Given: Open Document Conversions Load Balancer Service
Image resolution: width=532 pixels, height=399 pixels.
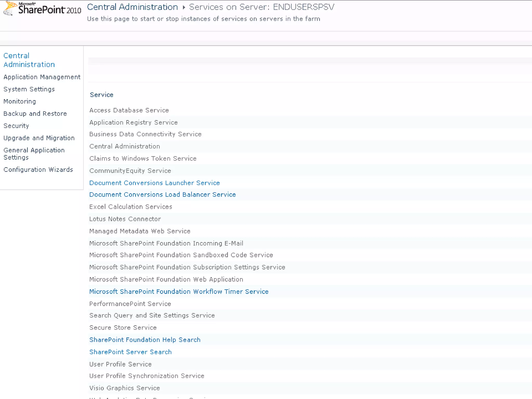Looking at the screenshot, I should [x=162, y=195].
